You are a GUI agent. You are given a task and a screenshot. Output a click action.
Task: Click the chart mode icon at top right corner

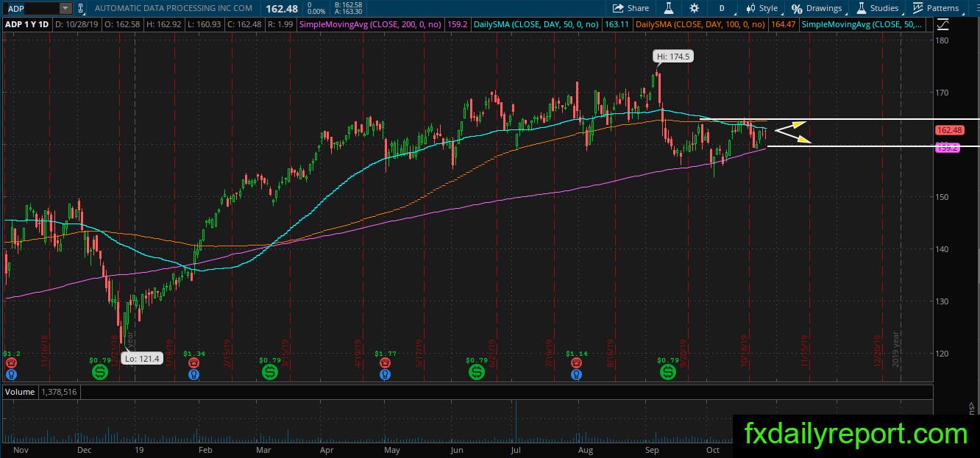[x=942, y=24]
